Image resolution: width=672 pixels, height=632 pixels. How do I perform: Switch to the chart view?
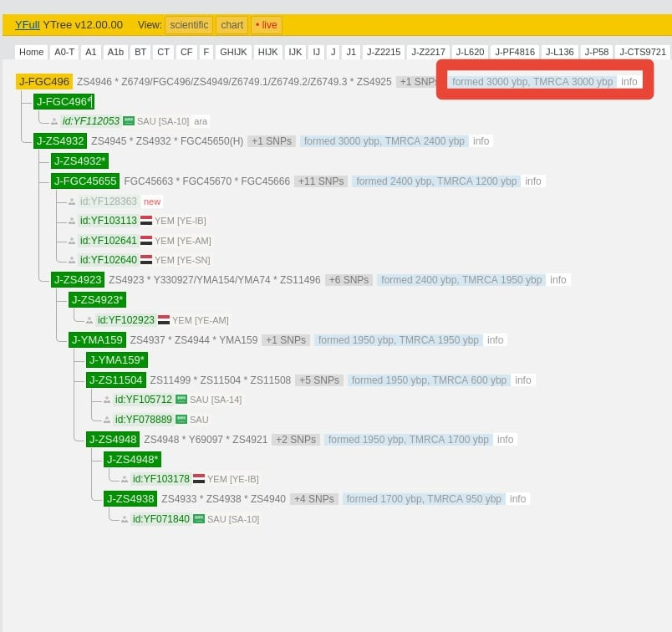(232, 25)
